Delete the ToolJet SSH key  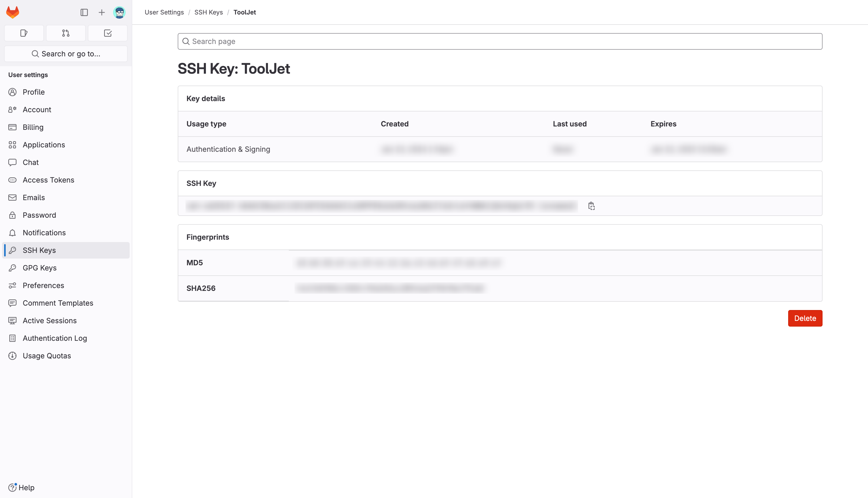805,319
